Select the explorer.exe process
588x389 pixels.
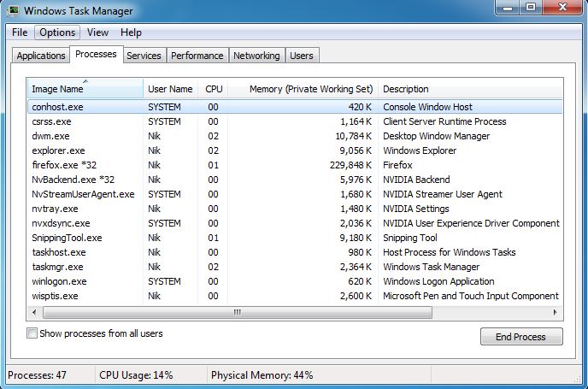pos(56,150)
